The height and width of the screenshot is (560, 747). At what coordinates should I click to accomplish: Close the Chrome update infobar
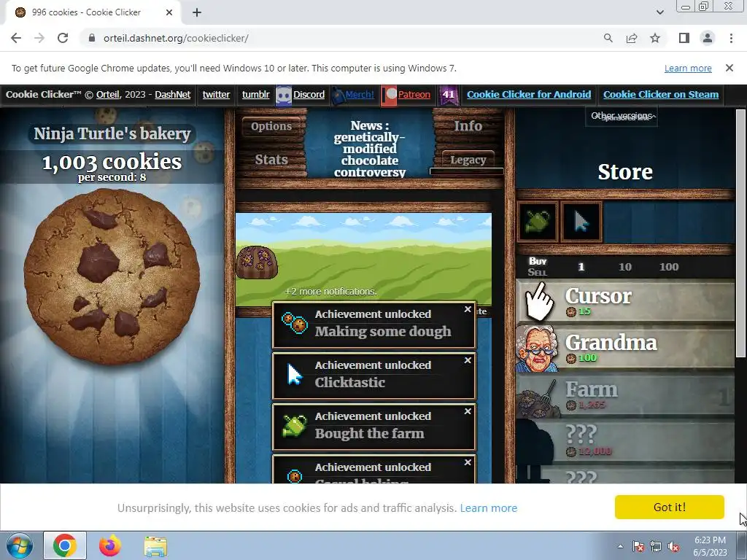click(729, 68)
